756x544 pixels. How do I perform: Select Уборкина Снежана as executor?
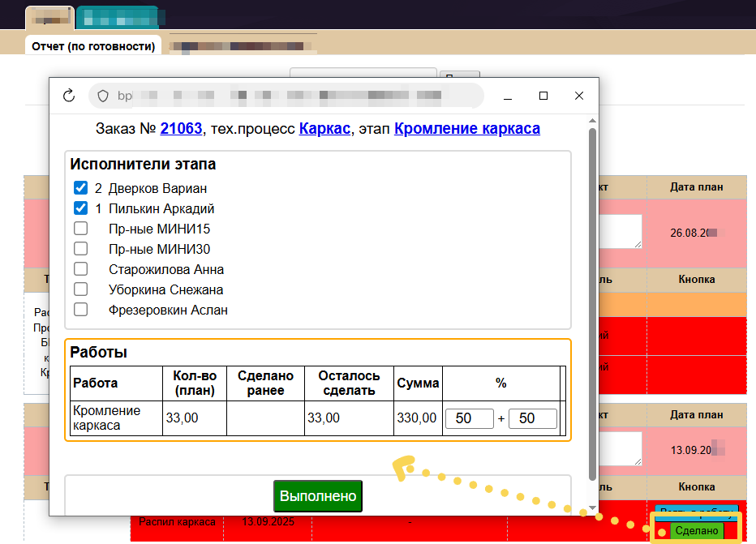[x=80, y=289]
